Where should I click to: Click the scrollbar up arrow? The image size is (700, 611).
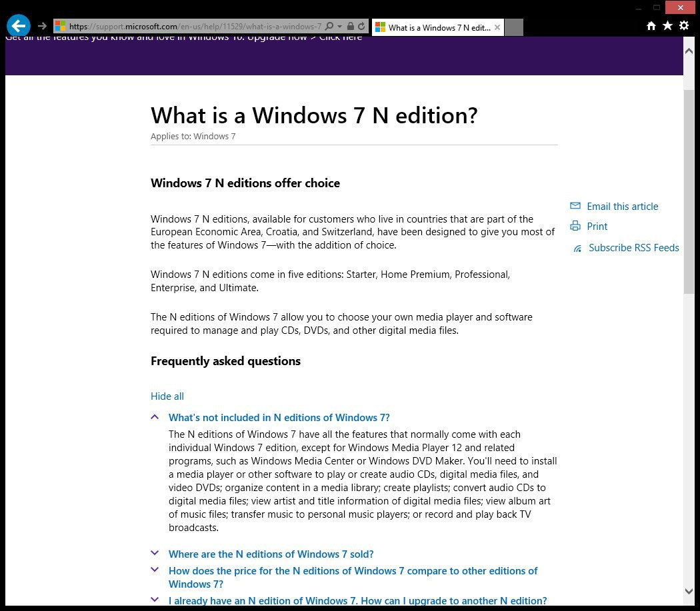pyautogui.click(x=689, y=51)
